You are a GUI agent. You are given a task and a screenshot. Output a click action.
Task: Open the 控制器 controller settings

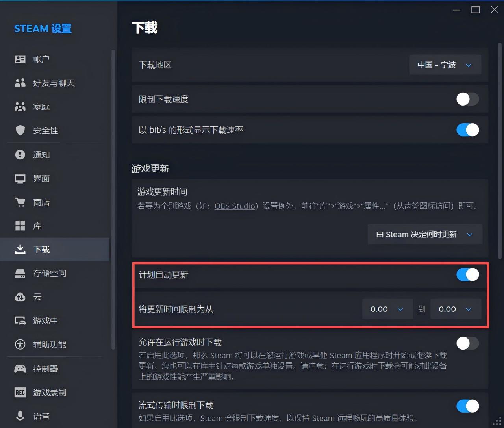click(x=55, y=369)
